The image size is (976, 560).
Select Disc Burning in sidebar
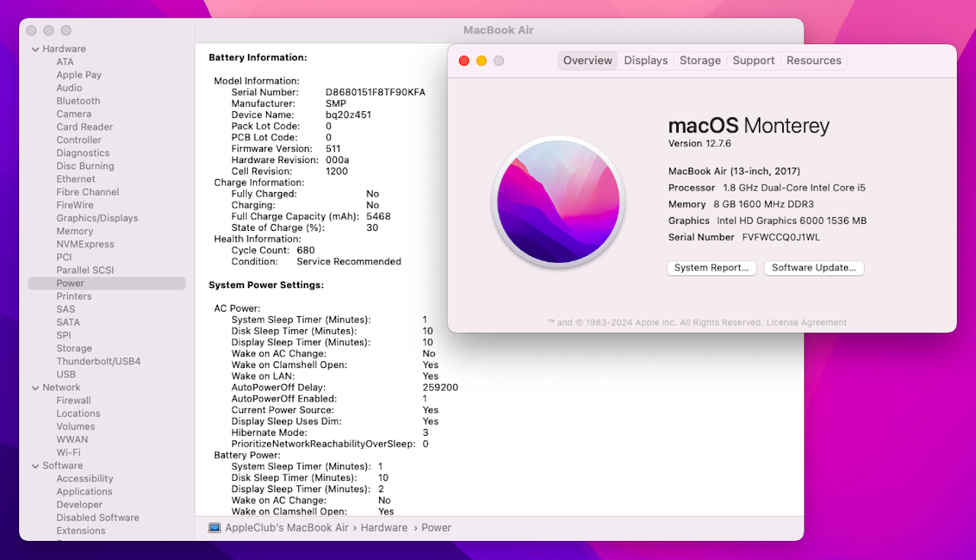coord(85,165)
